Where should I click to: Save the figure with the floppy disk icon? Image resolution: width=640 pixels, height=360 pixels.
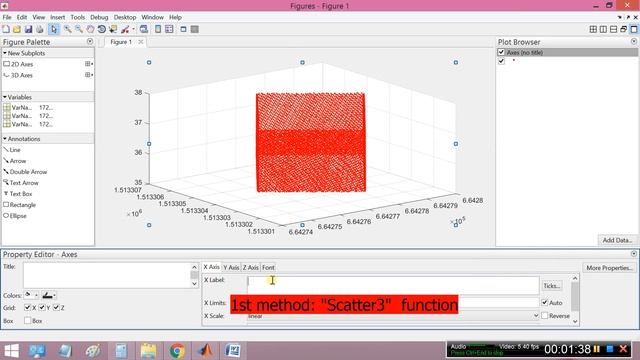pyautogui.click(x=28, y=29)
